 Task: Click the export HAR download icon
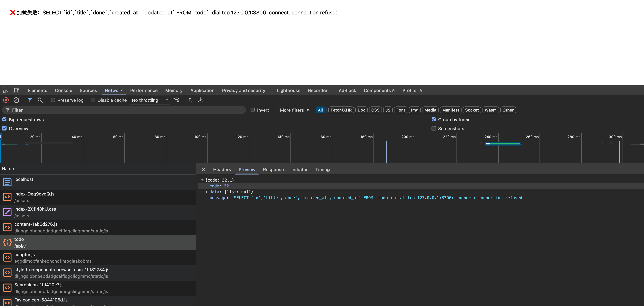tap(200, 100)
